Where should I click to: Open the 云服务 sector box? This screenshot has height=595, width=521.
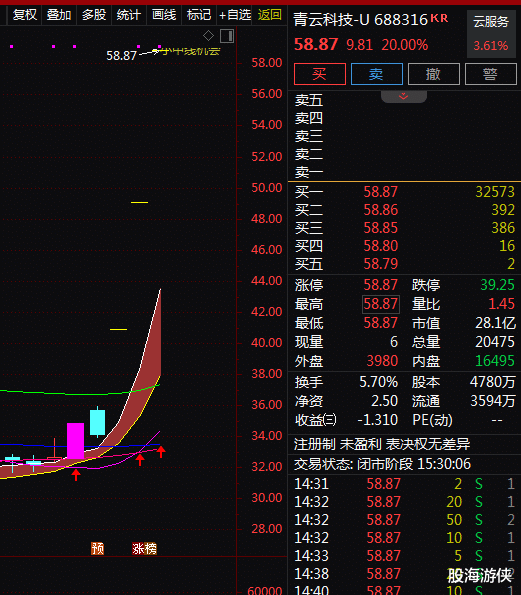click(491, 34)
